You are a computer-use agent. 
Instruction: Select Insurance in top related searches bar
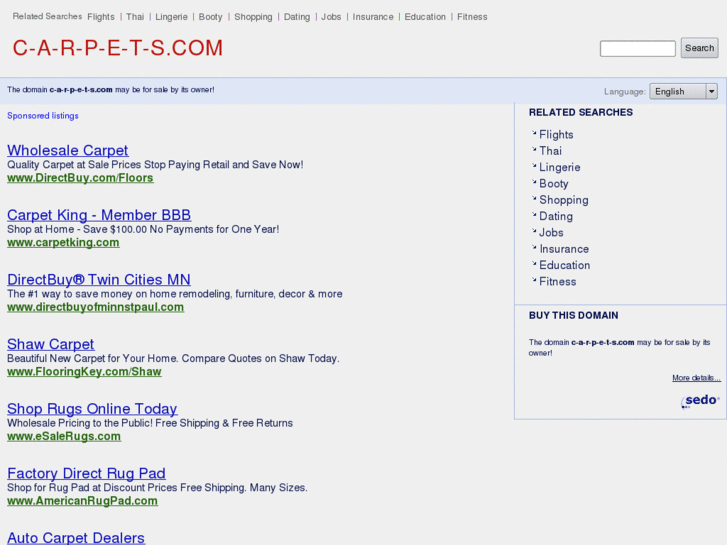(x=373, y=17)
